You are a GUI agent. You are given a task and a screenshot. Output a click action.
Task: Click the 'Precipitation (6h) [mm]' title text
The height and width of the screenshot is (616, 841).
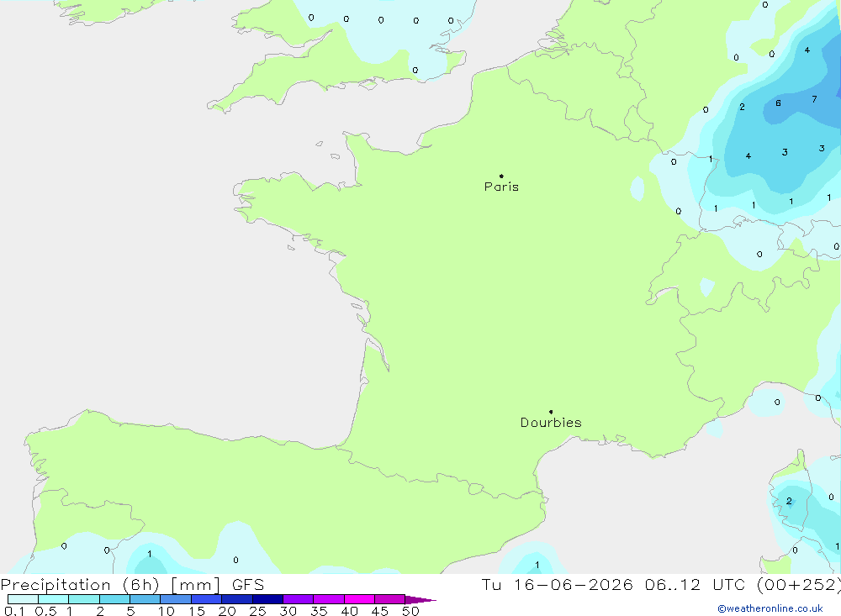110,585
